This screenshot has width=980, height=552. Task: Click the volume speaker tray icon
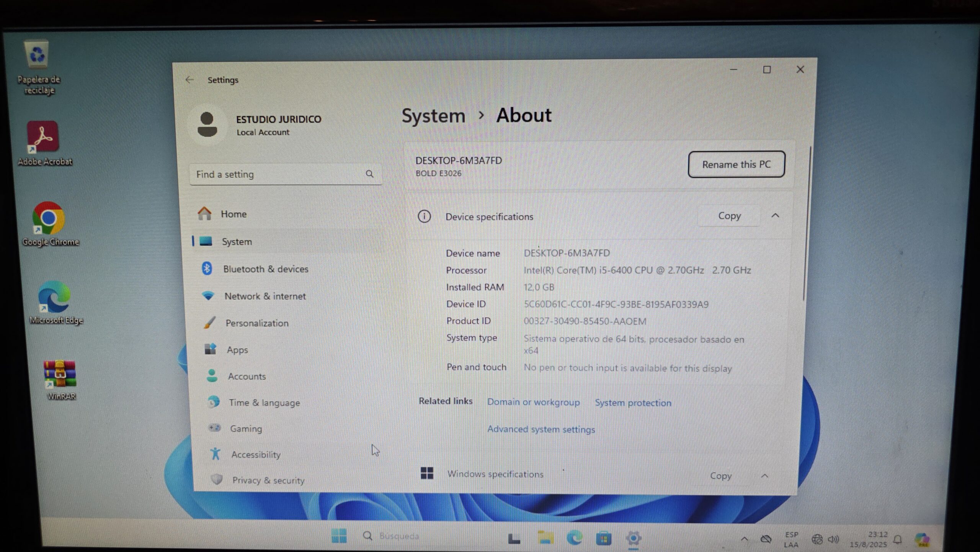click(x=833, y=540)
